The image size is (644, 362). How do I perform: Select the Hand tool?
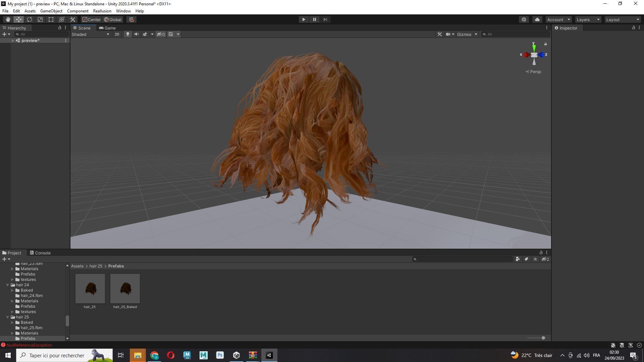pyautogui.click(x=8, y=19)
